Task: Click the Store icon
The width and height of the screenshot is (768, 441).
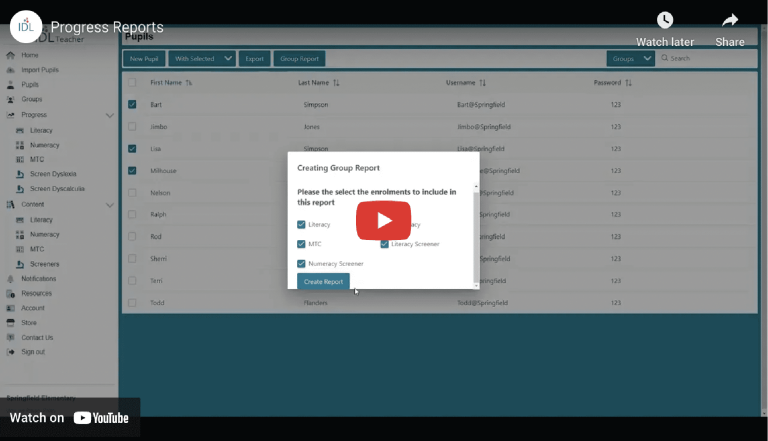Action: pos(10,322)
